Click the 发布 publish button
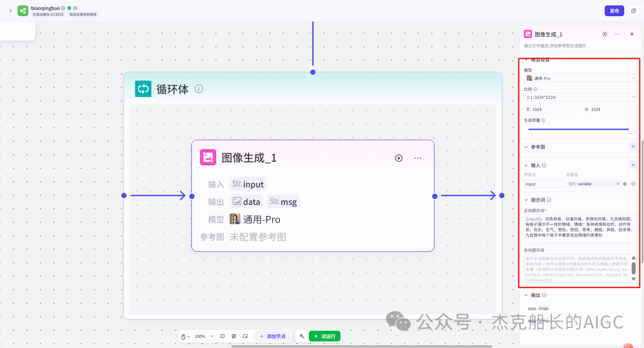 pos(614,11)
